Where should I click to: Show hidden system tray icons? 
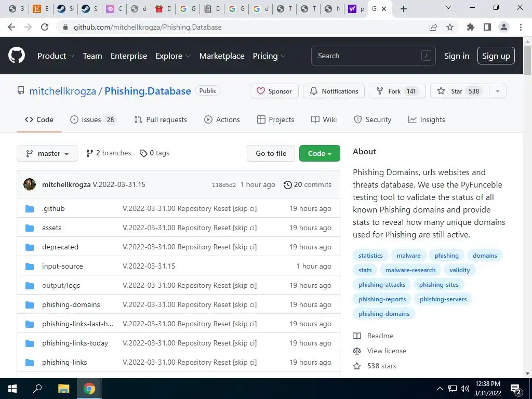(440, 389)
